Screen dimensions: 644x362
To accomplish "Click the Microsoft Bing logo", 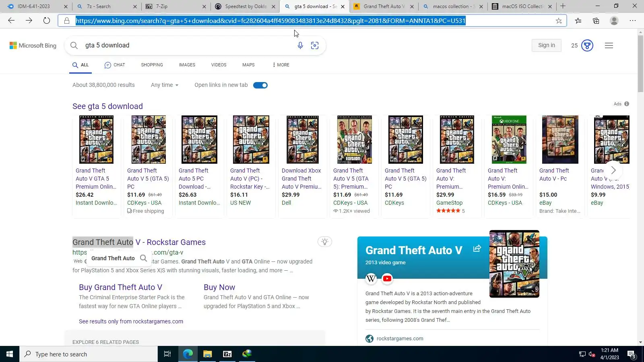I will (33, 45).
